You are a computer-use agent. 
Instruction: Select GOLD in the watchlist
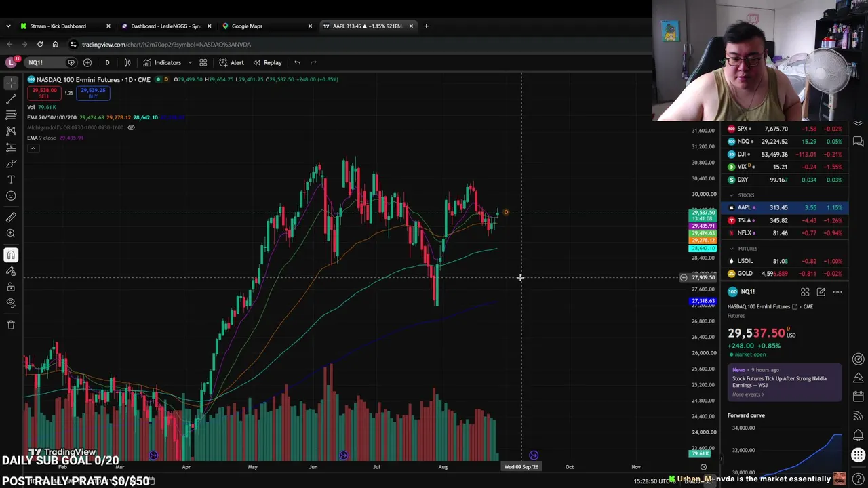785,274
